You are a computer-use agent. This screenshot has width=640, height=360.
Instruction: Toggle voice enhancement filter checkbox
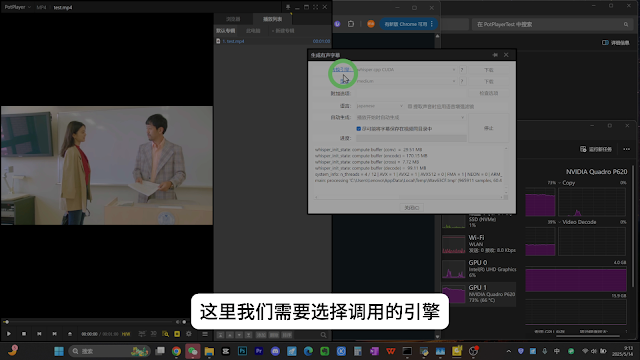pyautogui.click(x=410, y=106)
